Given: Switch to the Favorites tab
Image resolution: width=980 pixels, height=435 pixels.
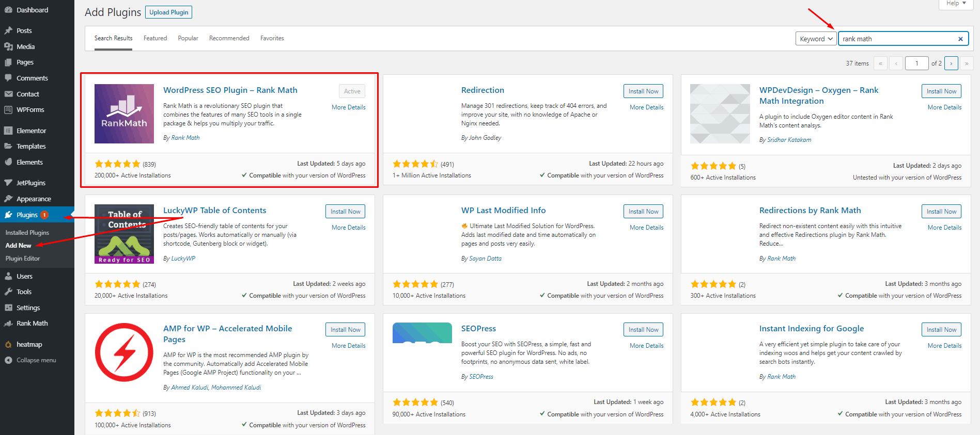Looking at the screenshot, I should 272,38.
